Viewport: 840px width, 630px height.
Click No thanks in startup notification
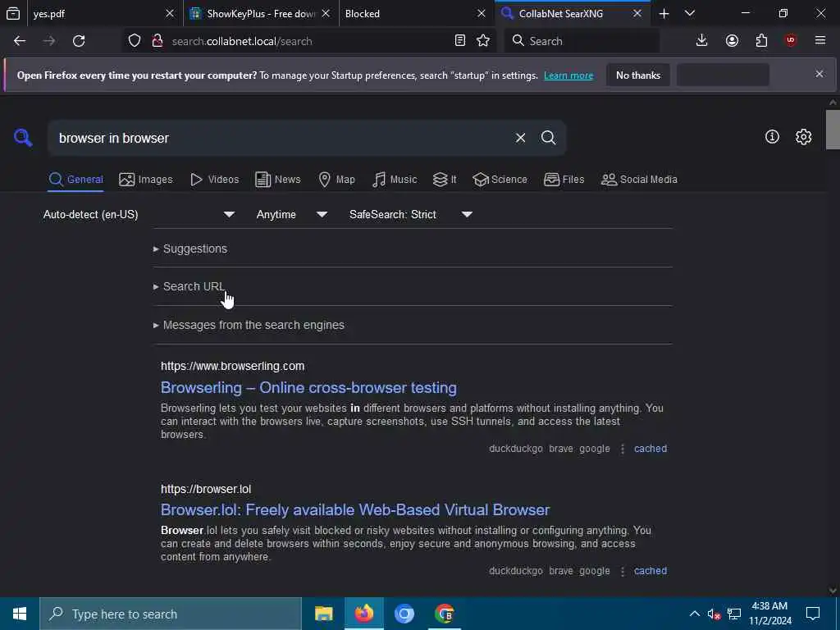coord(638,75)
